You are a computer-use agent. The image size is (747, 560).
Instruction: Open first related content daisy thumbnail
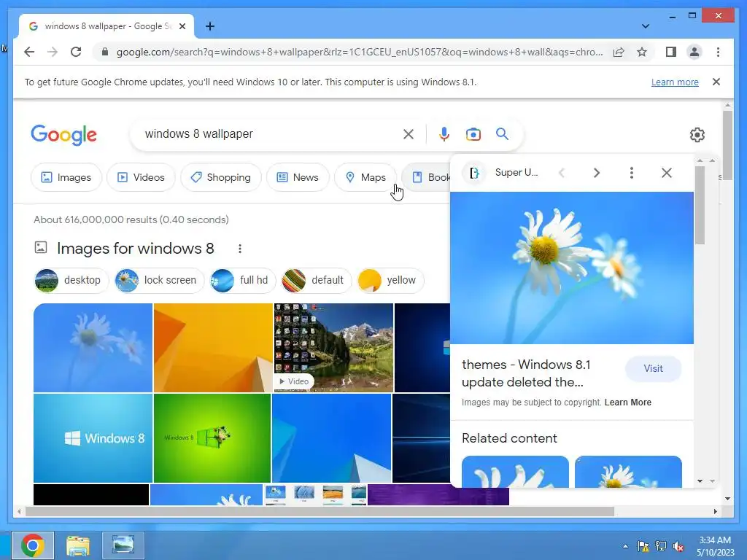click(x=515, y=472)
